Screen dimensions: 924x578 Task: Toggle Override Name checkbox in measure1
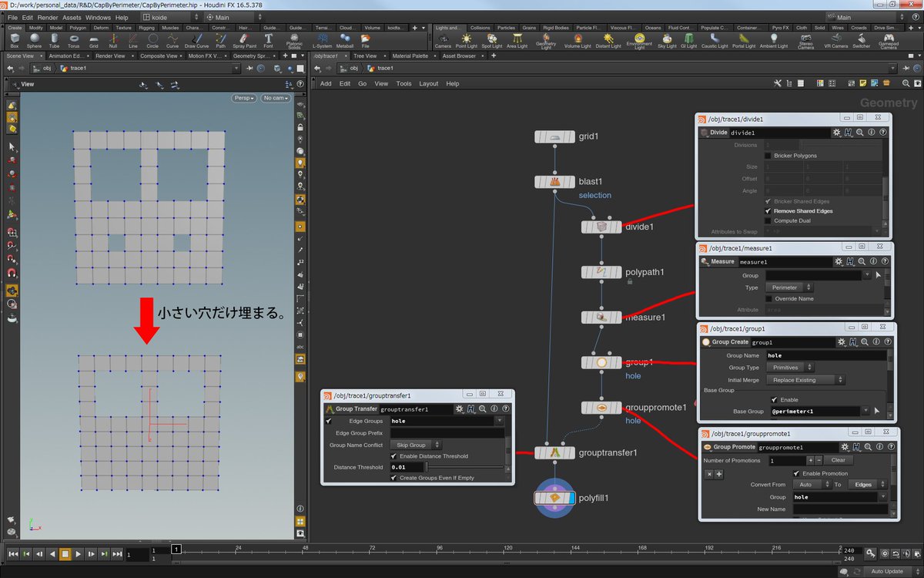(768, 298)
